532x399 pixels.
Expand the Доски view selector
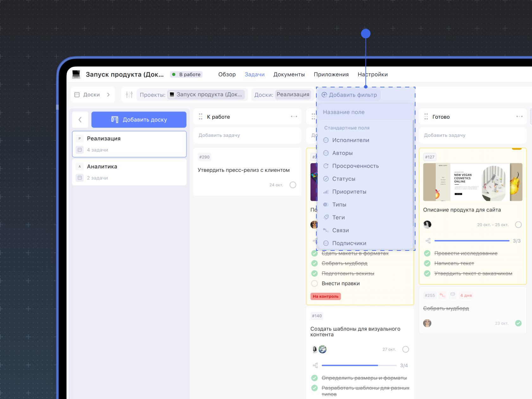(92, 95)
